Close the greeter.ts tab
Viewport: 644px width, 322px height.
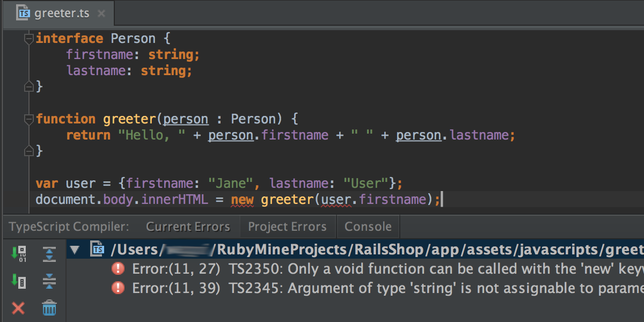103,13
